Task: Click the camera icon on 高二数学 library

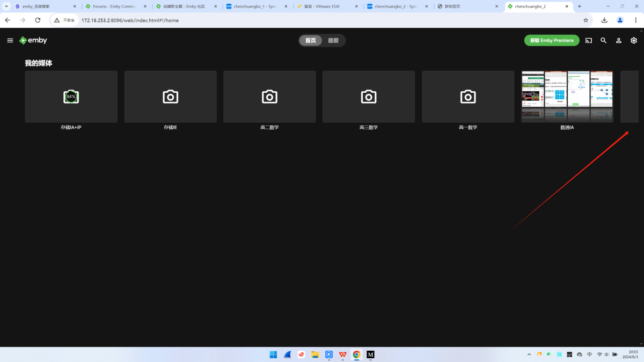Action: 269,97
